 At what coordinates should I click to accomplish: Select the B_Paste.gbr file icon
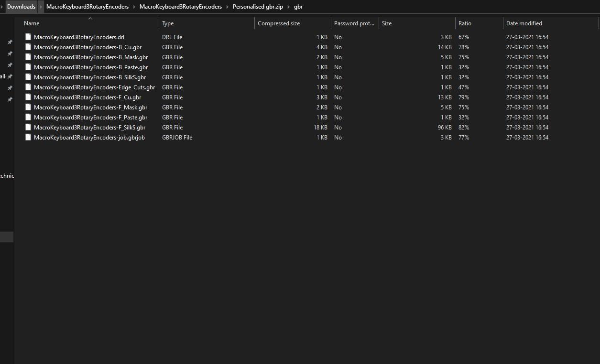(x=28, y=67)
